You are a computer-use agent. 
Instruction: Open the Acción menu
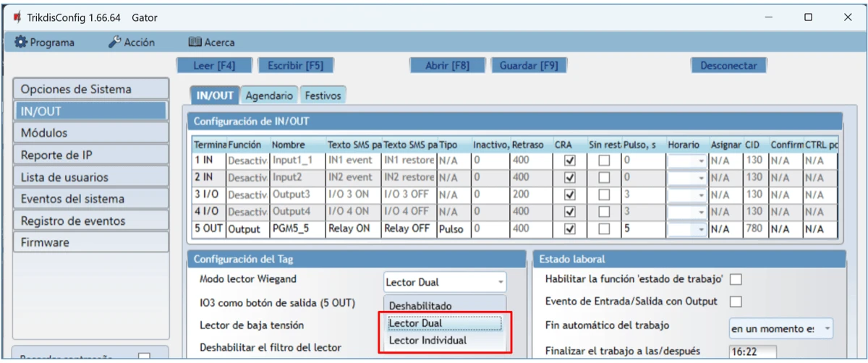coord(132,43)
